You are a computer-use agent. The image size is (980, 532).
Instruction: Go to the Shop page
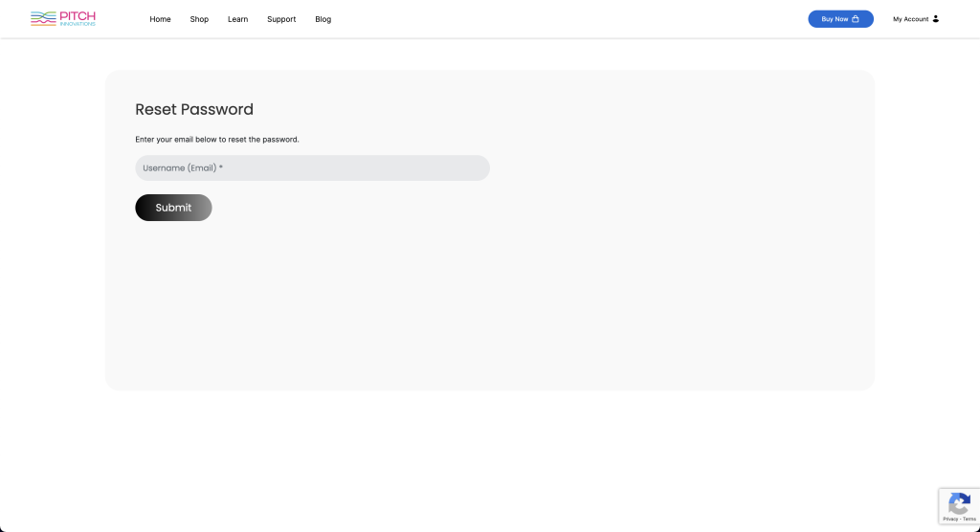click(199, 19)
